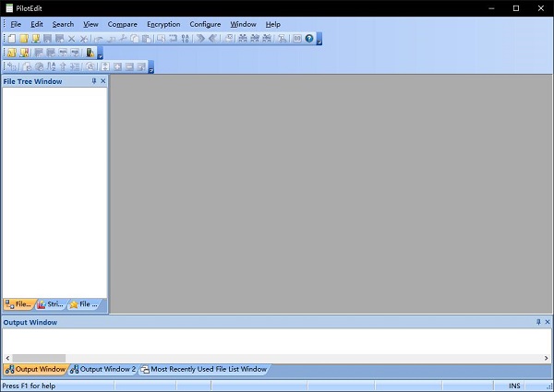Click the Output Window scroll left arrow
The image size is (554, 392).
pos(6,357)
